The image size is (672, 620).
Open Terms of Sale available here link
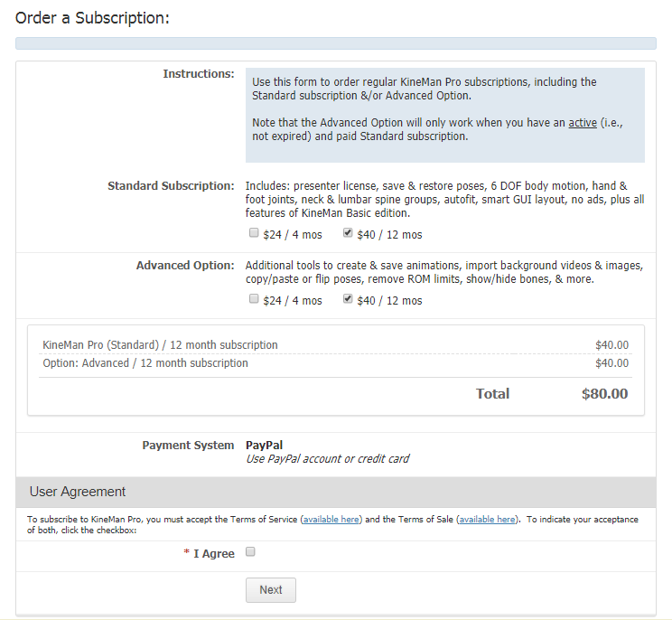487,520
